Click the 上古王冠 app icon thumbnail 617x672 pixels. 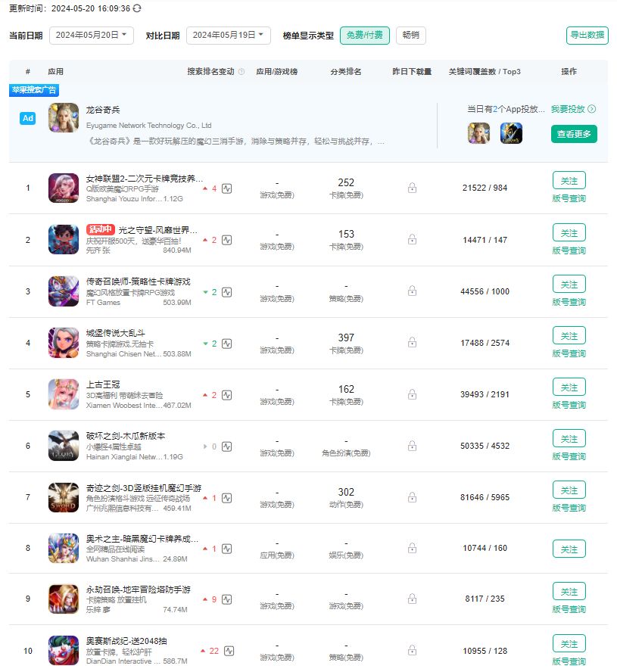click(63, 395)
